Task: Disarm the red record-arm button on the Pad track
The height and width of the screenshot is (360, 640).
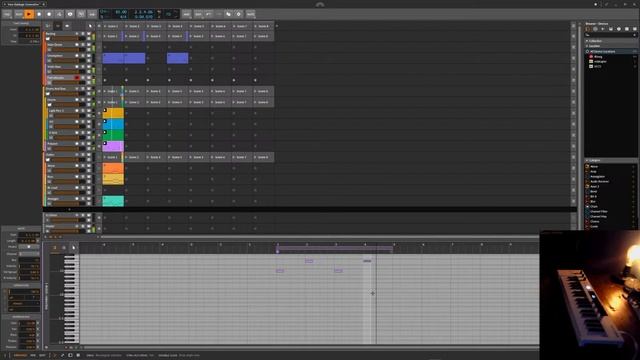Action: point(77,78)
